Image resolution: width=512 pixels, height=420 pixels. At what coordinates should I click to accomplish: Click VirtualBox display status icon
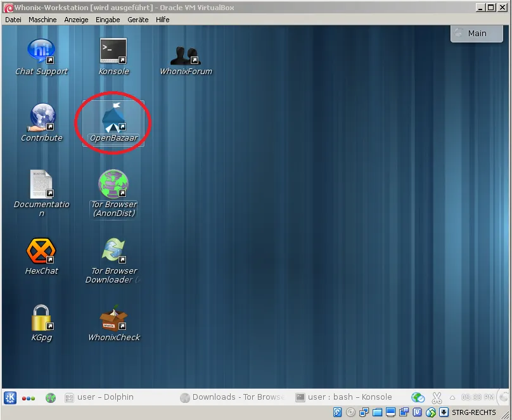pyautogui.click(x=390, y=412)
